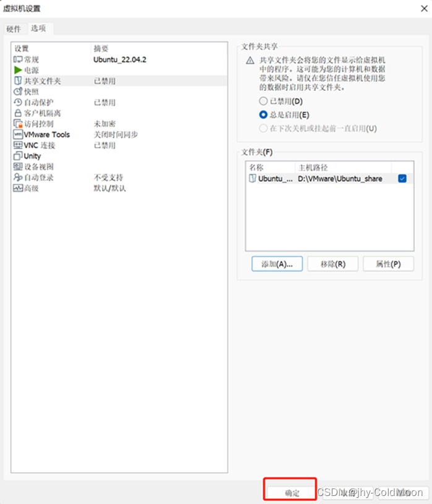432x504 pixels.
Task: Click the VNC 连接 icon
Action: click(x=18, y=145)
